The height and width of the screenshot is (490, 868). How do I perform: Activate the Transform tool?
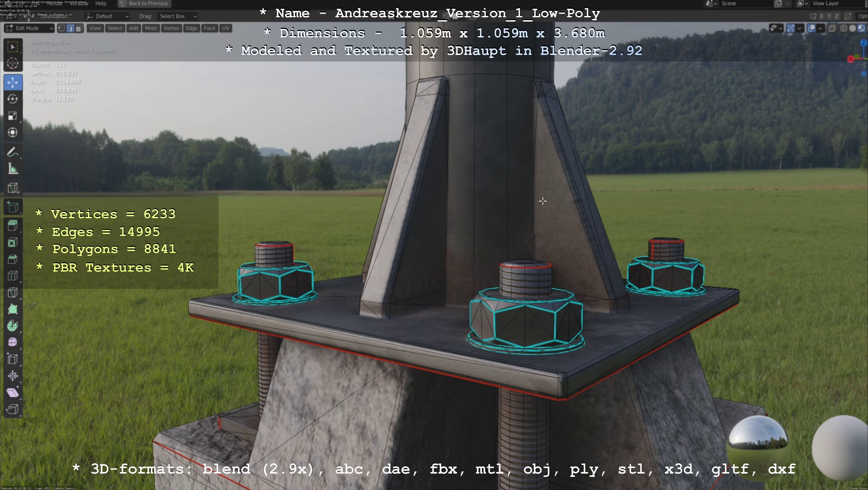point(13,132)
